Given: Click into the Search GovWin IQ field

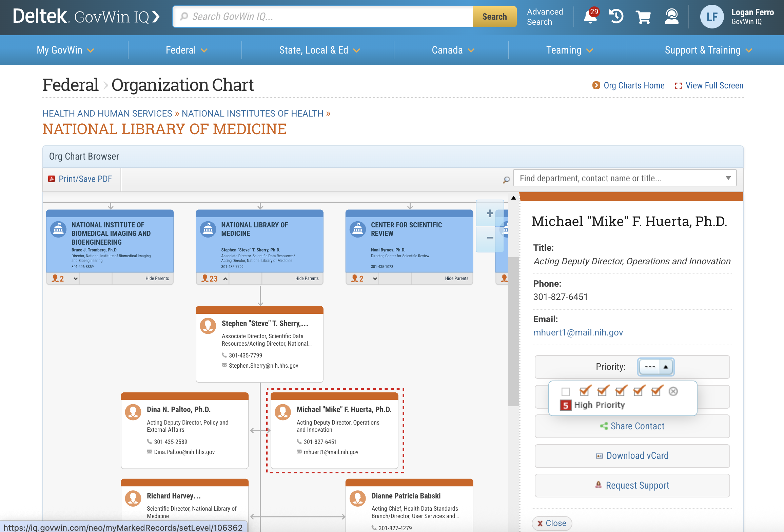Looking at the screenshot, I should 322,17.
